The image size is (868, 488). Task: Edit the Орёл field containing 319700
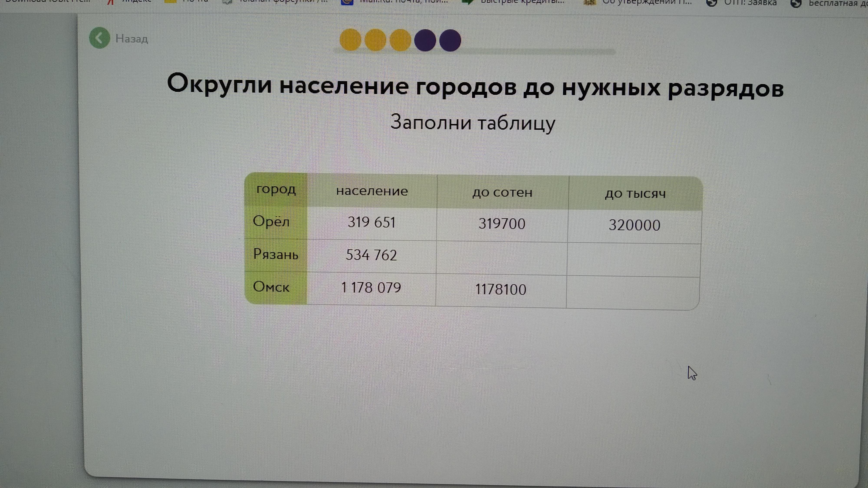tap(502, 224)
